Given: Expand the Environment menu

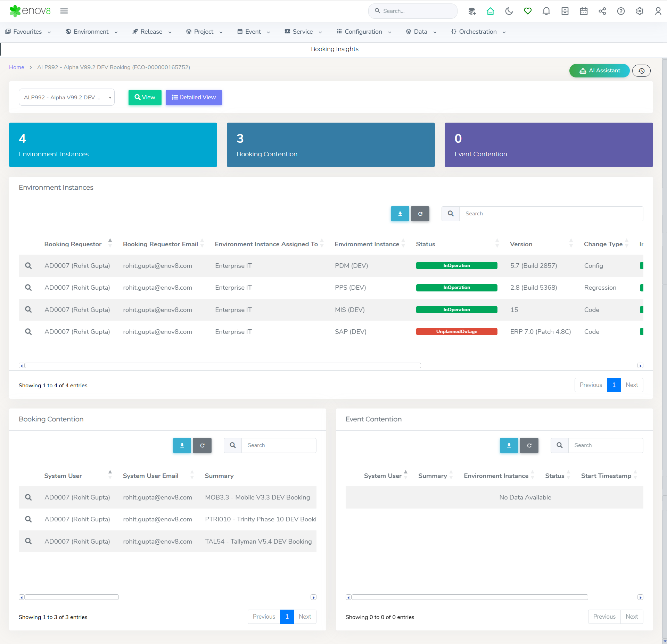Looking at the screenshot, I should click(91, 32).
